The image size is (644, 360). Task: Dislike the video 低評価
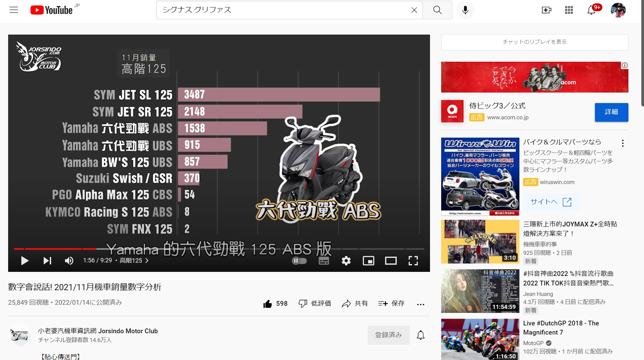(315, 303)
